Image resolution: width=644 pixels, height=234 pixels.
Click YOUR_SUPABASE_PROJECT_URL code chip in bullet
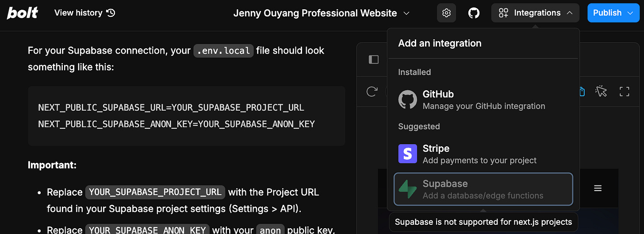pos(155,192)
